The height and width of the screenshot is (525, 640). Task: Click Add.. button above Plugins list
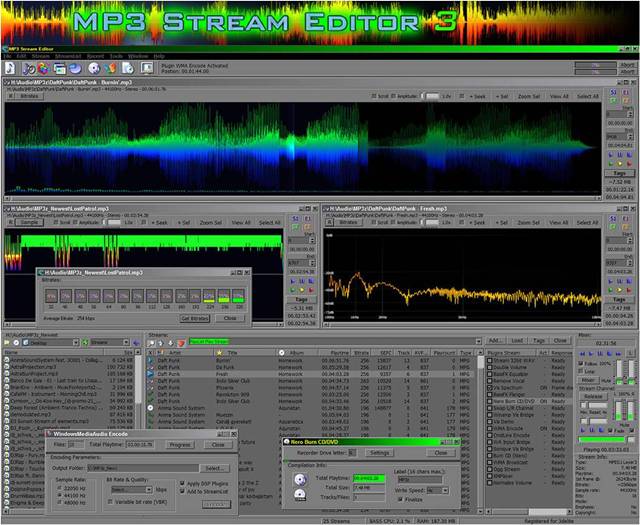tap(496, 340)
